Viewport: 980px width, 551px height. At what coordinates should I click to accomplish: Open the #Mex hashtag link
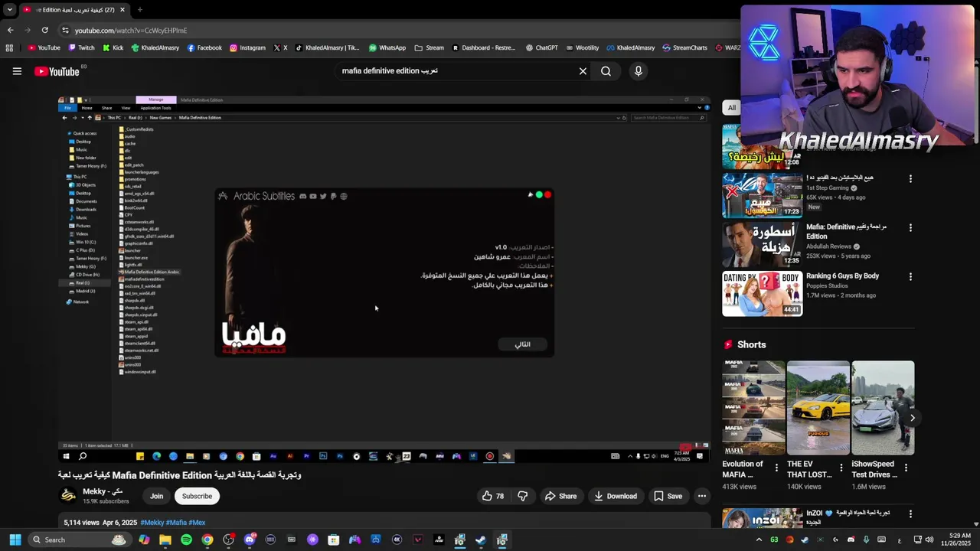coord(197,523)
